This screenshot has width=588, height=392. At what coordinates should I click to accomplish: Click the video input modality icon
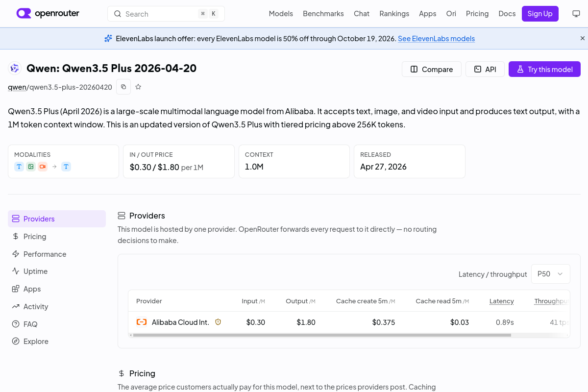point(43,167)
